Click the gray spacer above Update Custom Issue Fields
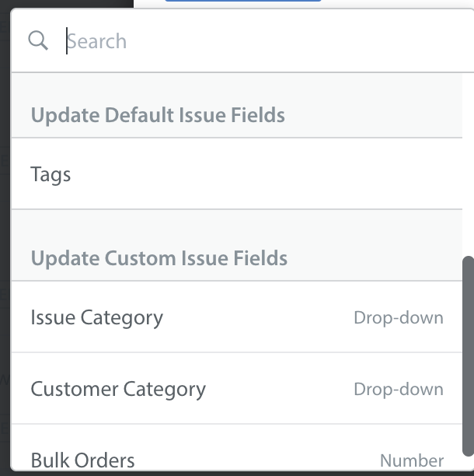The image size is (474, 476). coord(236,226)
